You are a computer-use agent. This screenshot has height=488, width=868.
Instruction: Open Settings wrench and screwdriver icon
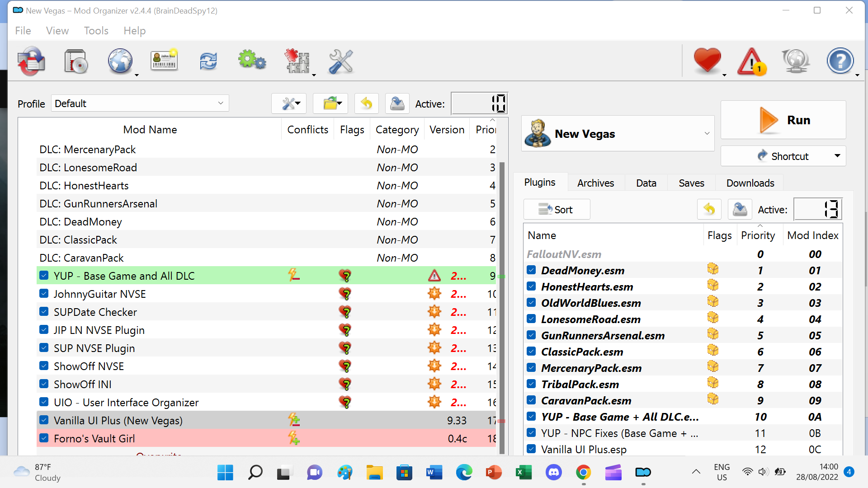[x=341, y=61]
